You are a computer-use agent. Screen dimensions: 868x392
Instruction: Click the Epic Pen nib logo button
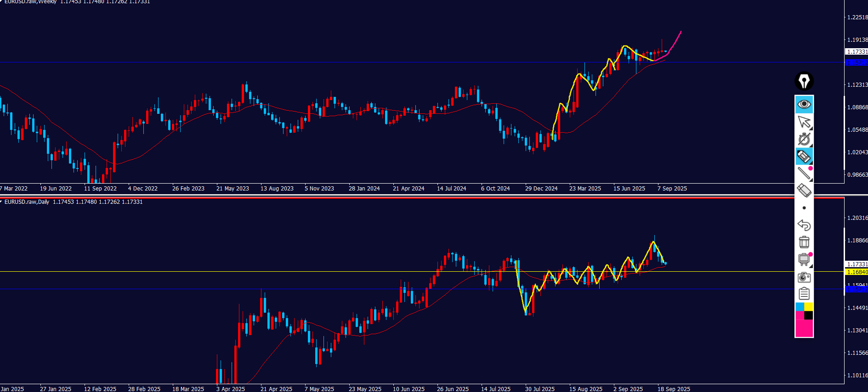pos(804,81)
